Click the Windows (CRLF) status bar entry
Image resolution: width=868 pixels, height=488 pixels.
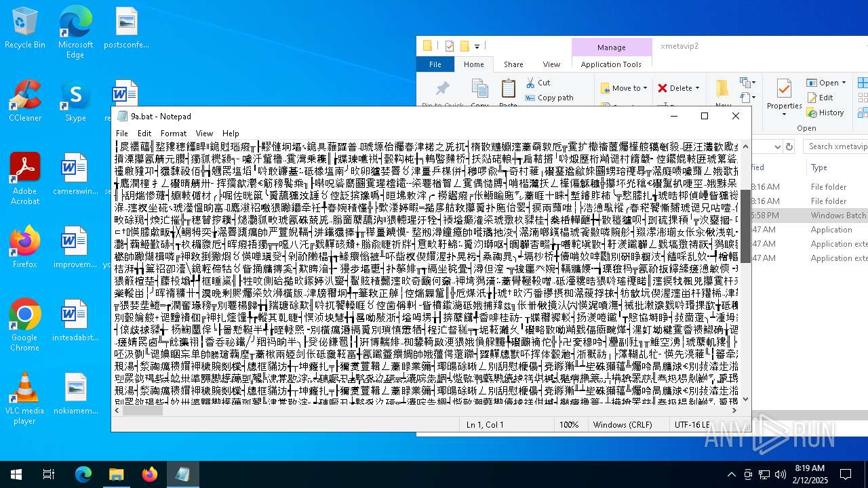pos(623,425)
